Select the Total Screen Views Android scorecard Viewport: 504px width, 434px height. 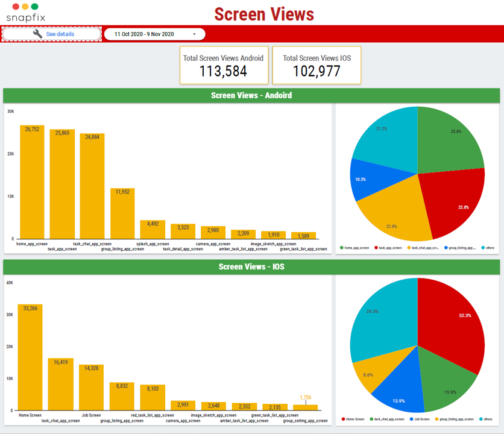click(224, 65)
